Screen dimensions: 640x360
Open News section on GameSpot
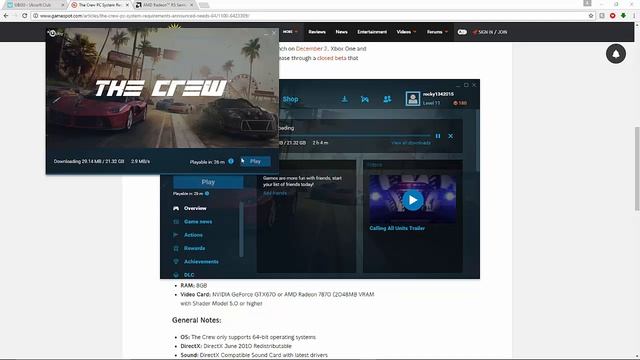341,32
